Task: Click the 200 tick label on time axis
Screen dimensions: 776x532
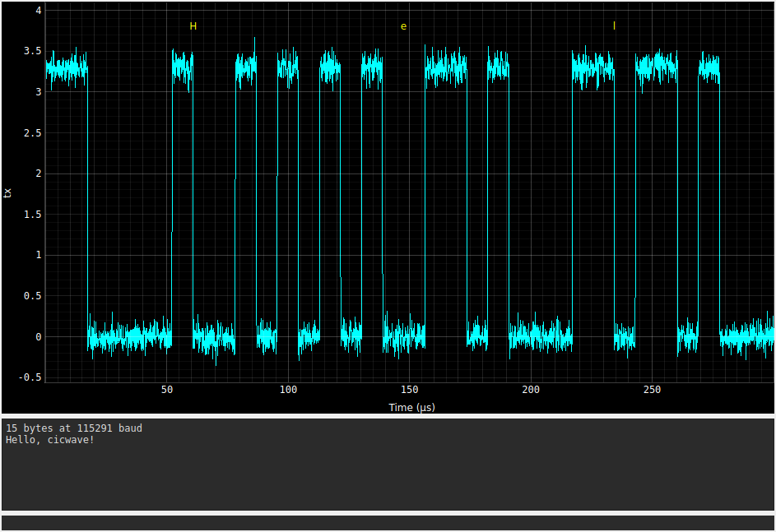Action: click(x=531, y=390)
